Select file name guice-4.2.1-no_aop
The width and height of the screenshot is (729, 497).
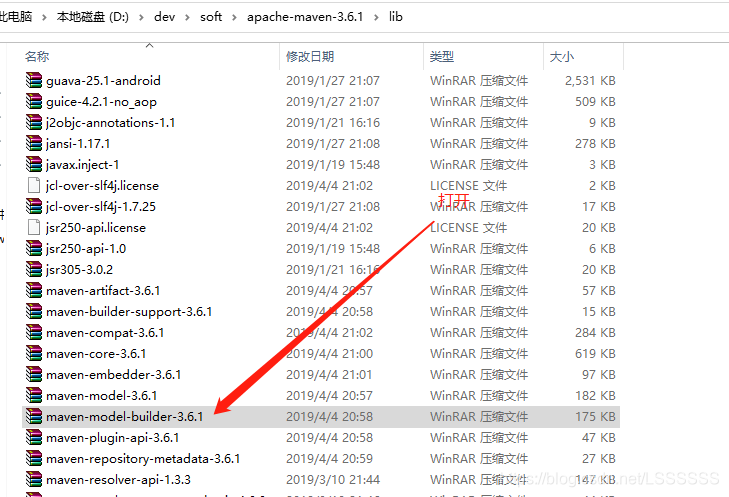[x=101, y=102]
